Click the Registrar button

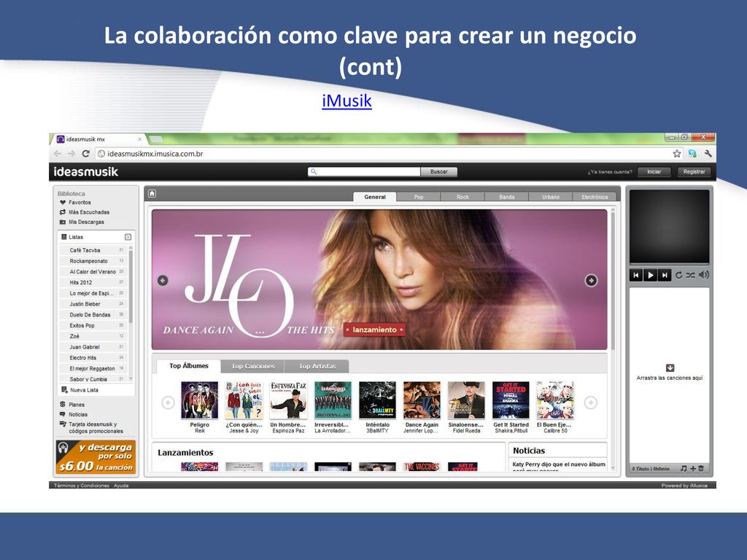[694, 171]
